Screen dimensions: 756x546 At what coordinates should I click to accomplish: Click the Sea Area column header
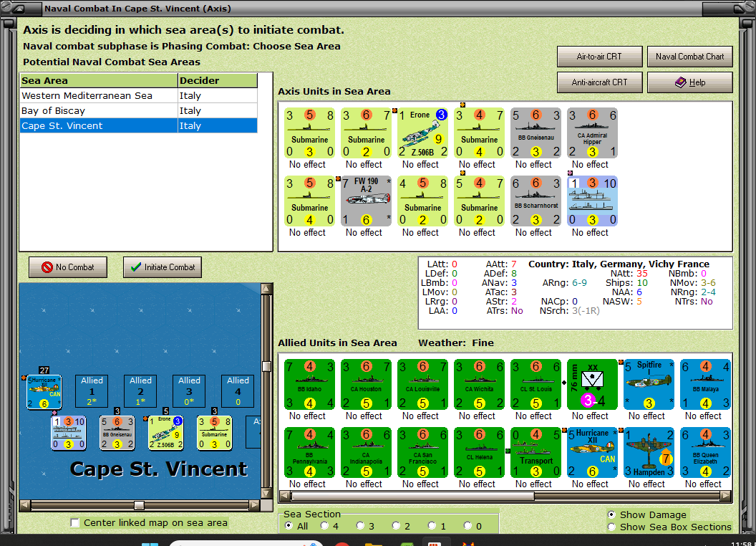point(99,81)
